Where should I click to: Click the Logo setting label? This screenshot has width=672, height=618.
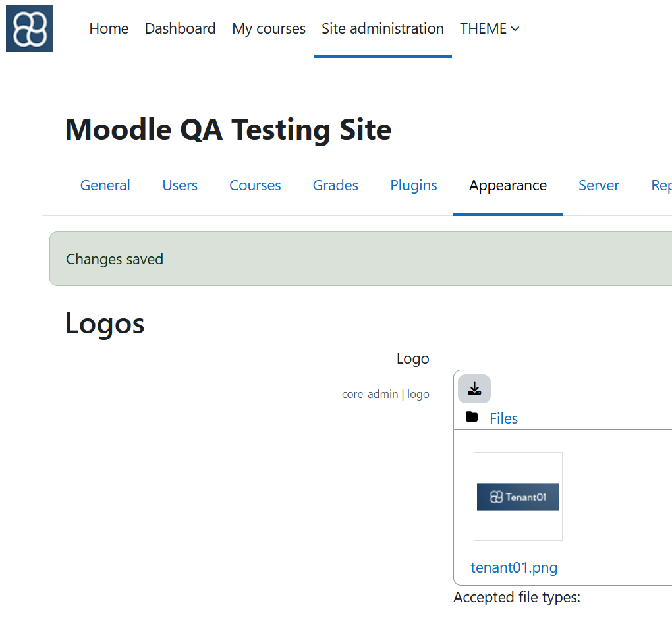pyautogui.click(x=412, y=358)
